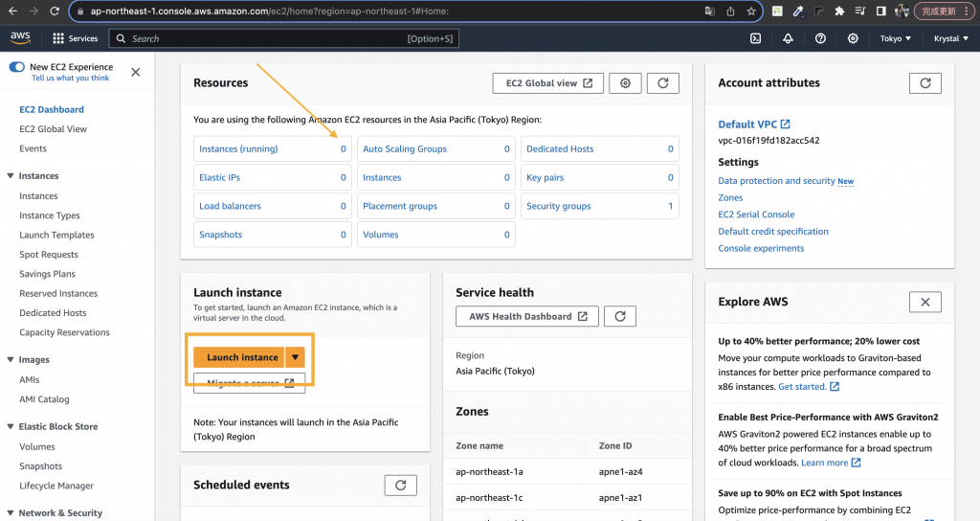Collapse Instances sidebar section
The width and height of the screenshot is (980, 521).
coord(10,176)
